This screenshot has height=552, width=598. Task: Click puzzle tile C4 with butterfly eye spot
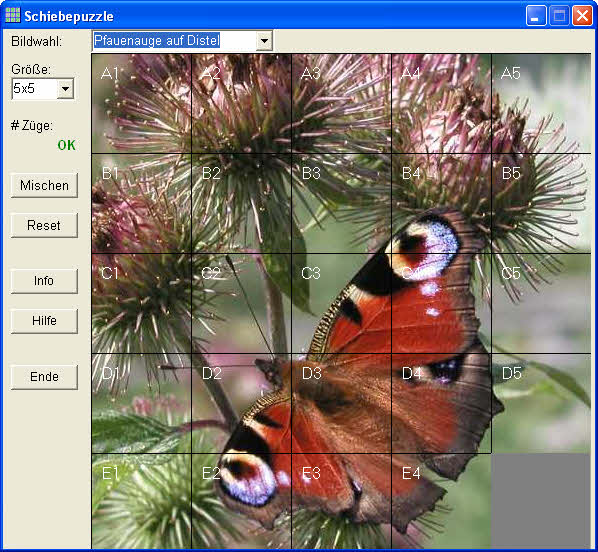[x=441, y=304]
